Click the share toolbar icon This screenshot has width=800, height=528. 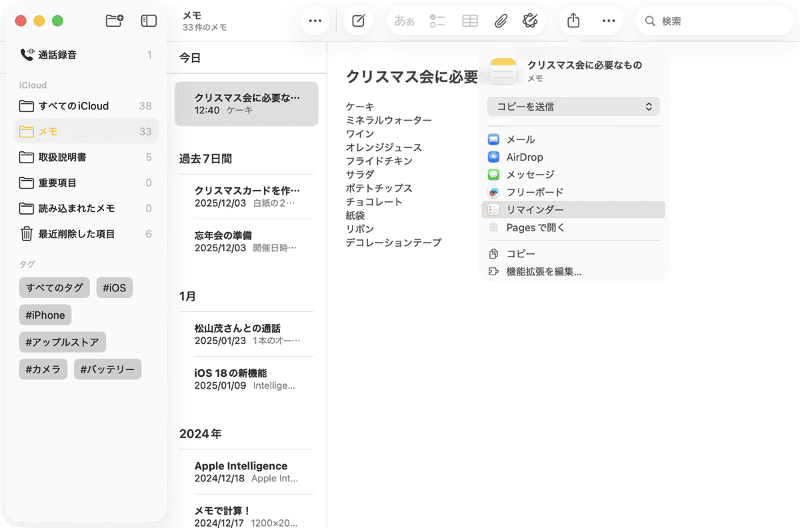click(573, 21)
